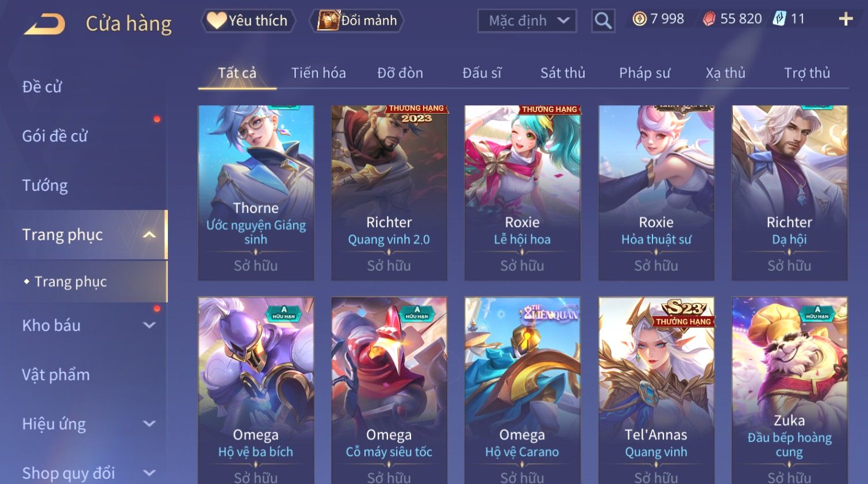This screenshot has height=484, width=868.
Task: Switch to the Pháp sư tab
Action: pyautogui.click(x=644, y=73)
